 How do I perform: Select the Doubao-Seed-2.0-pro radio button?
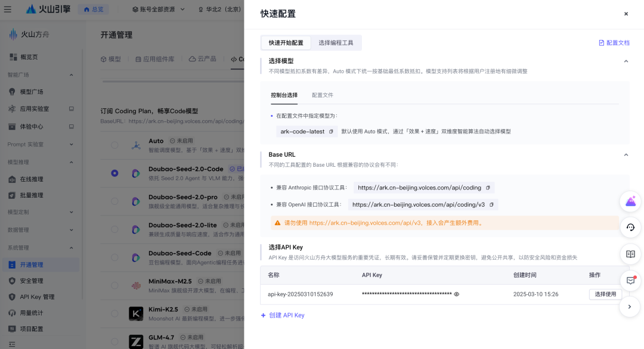coord(114,201)
